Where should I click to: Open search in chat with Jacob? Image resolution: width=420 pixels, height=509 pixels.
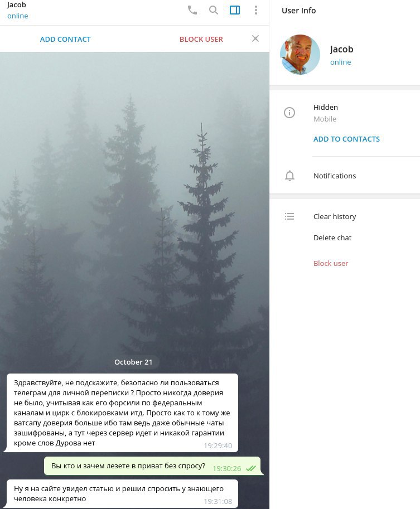coord(214,11)
